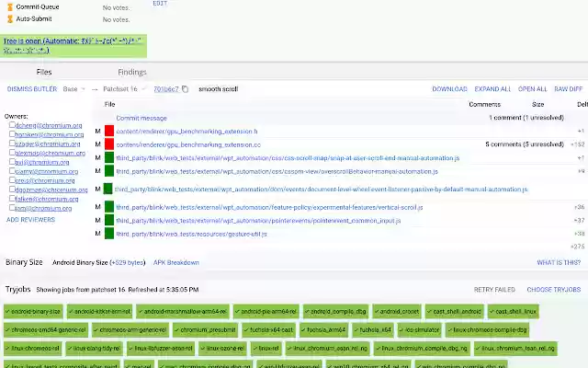Open android-pie-arm64-rel tryjob chip

(266, 311)
